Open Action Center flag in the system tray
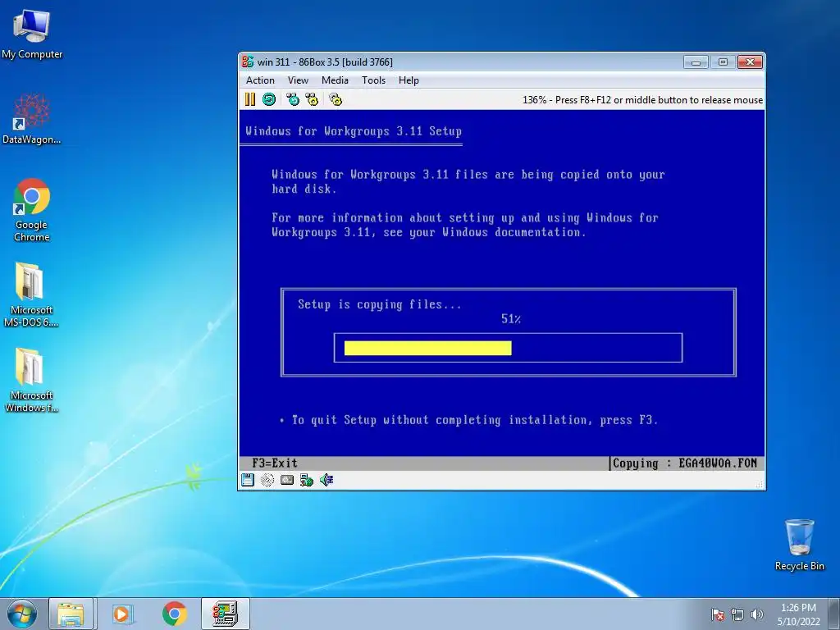This screenshot has width=840, height=630. tap(717, 614)
